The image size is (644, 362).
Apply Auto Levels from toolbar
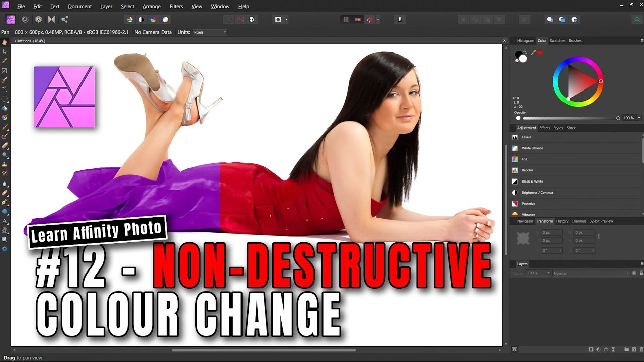click(x=129, y=20)
